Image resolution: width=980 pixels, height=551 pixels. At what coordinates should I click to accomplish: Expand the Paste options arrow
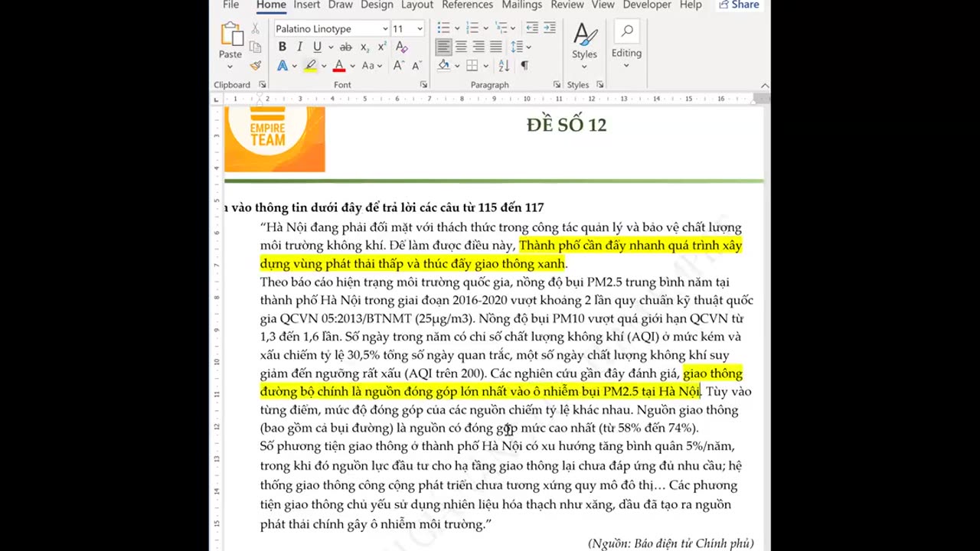[230, 67]
